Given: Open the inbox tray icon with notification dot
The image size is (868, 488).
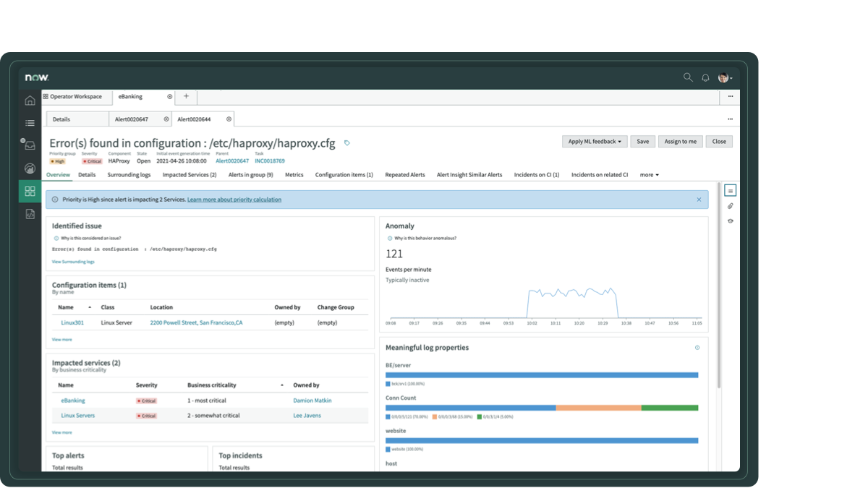Looking at the screenshot, I should (30, 145).
